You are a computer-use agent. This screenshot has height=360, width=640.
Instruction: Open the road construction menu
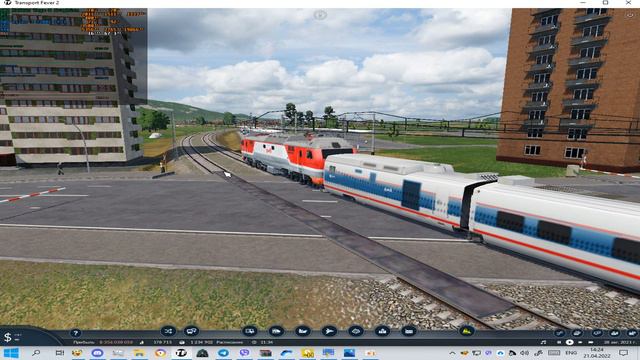(276, 331)
